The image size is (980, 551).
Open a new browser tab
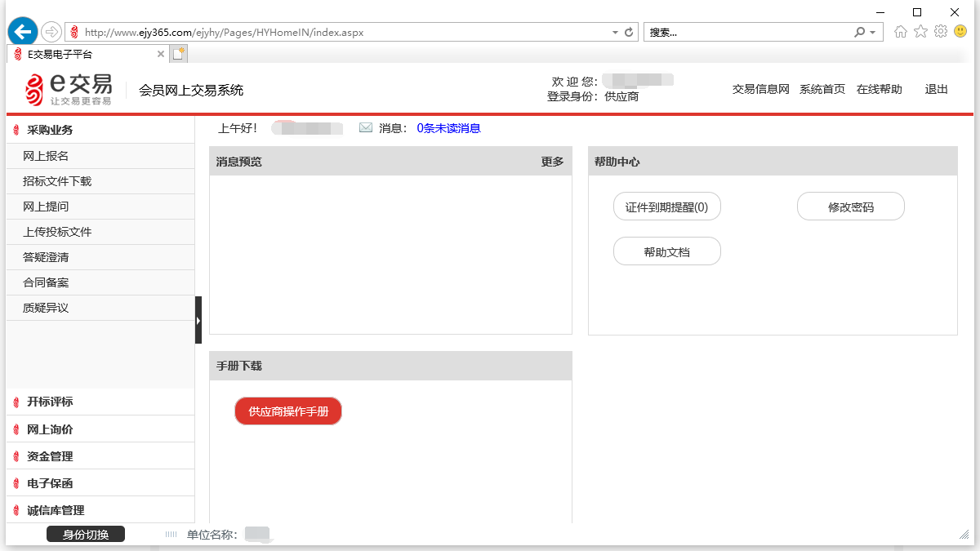179,55
